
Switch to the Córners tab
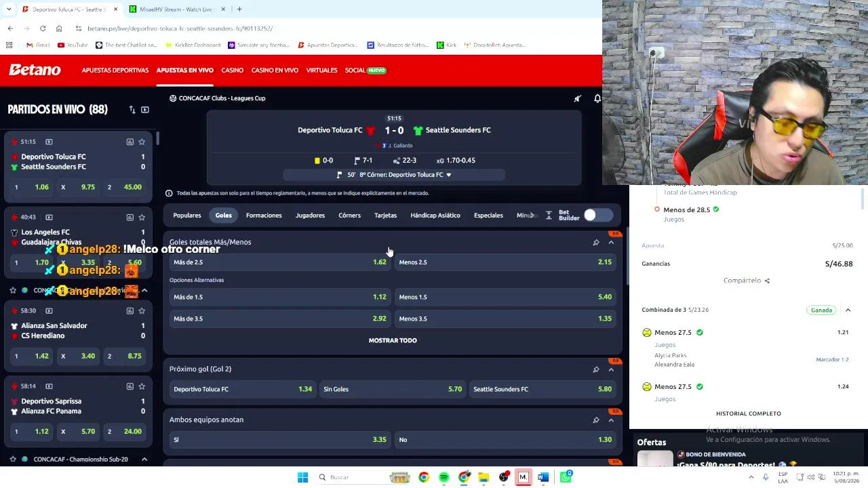point(350,215)
